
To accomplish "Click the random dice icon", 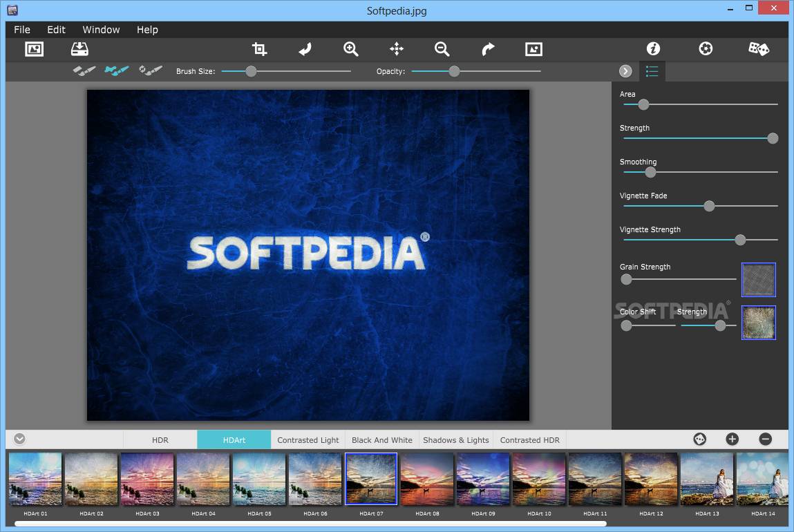I will (x=759, y=48).
